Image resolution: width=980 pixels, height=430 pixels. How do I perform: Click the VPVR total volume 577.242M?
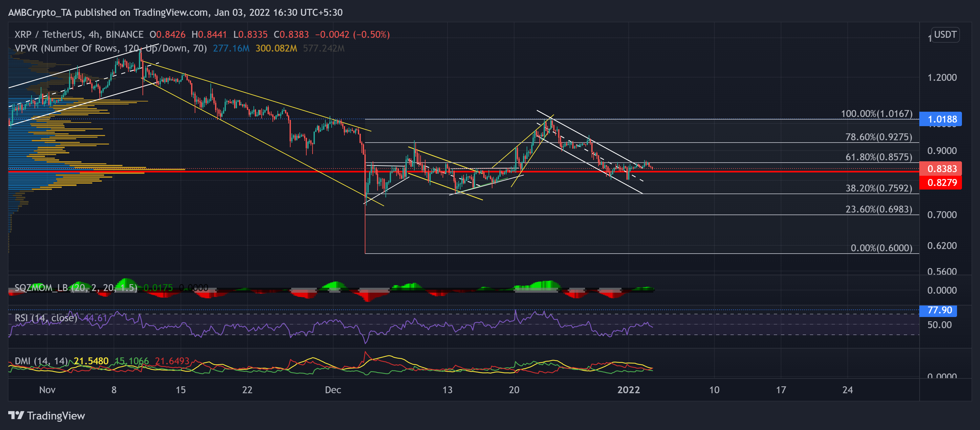coord(324,48)
